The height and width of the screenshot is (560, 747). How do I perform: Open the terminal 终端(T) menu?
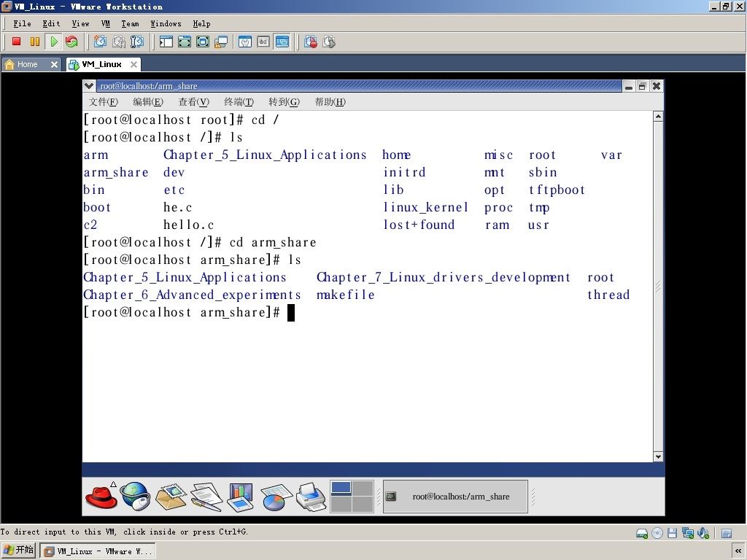pos(239,102)
